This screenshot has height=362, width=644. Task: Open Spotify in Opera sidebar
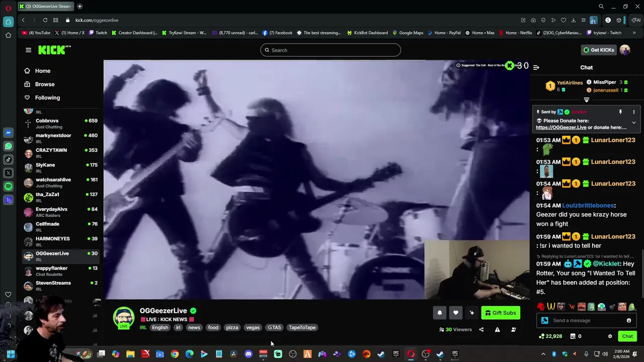(x=8, y=187)
